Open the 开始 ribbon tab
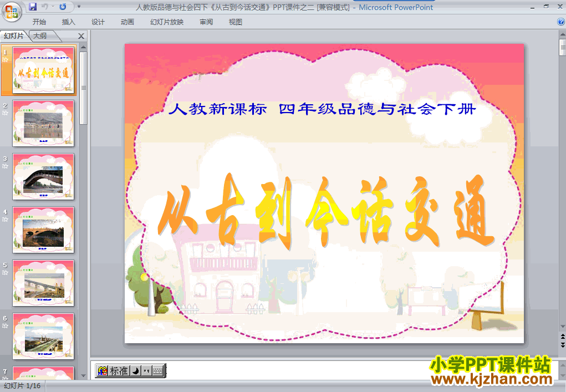566x392 pixels. tap(39, 22)
